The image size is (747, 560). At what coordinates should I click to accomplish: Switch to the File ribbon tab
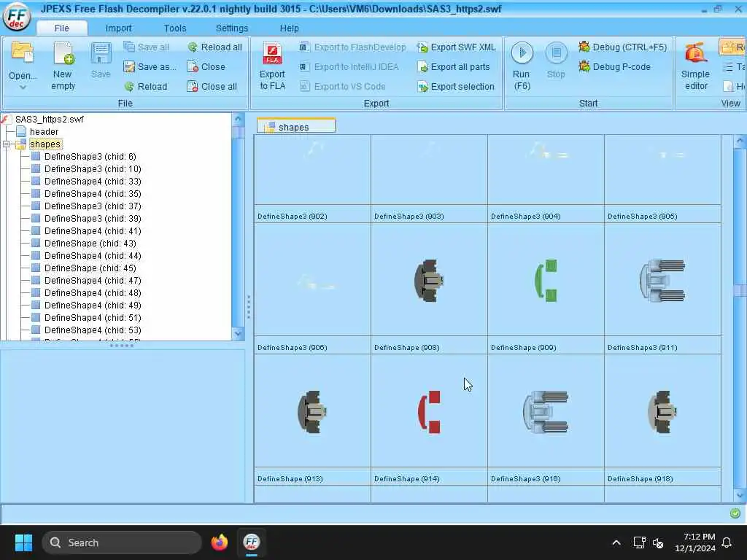coord(61,28)
